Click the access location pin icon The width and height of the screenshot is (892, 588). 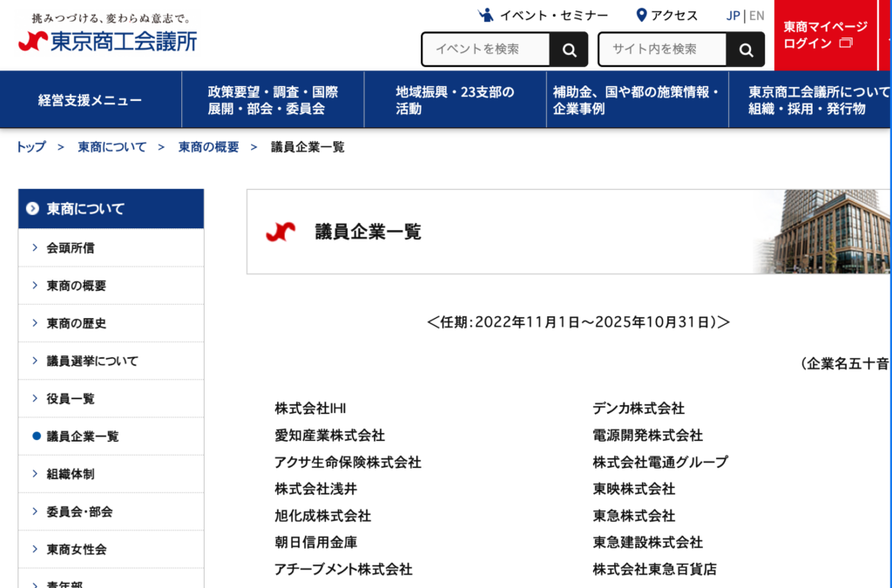(x=641, y=16)
